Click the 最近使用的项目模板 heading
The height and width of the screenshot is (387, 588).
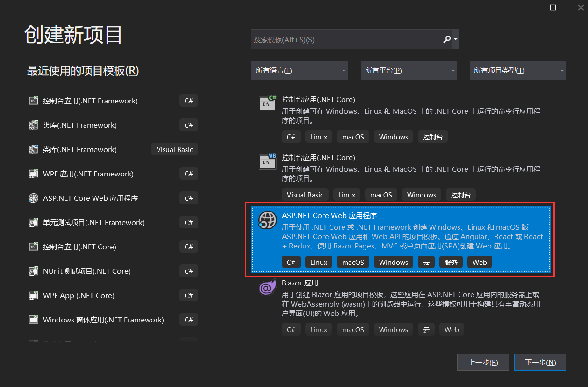pos(83,71)
